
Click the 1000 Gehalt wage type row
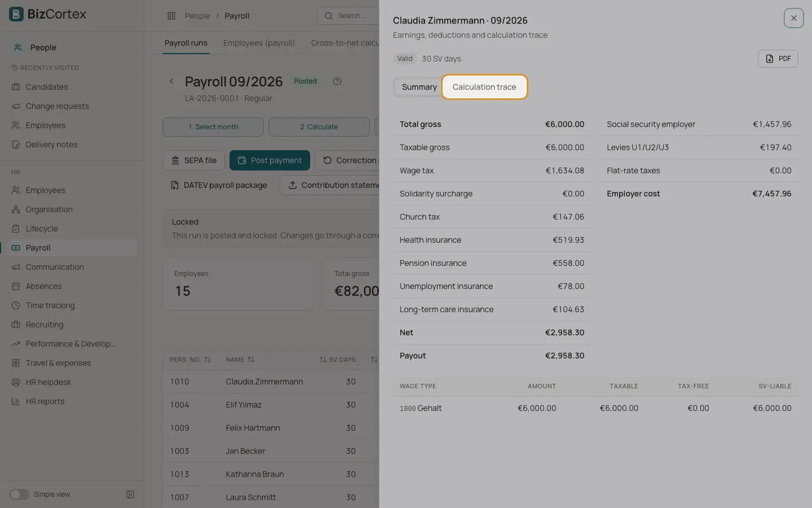pos(595,408)
